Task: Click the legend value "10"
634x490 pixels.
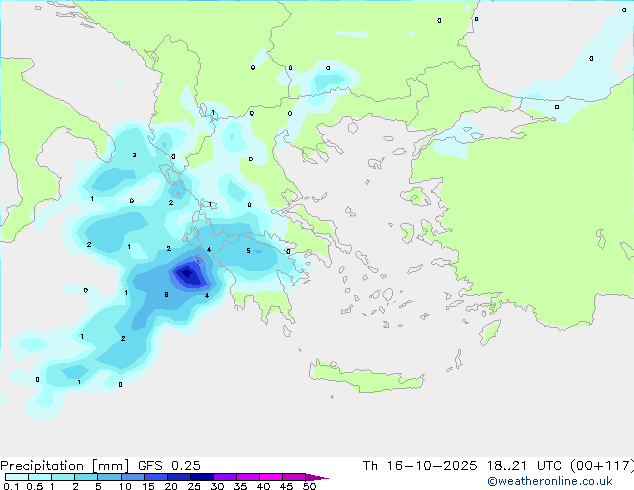Action: coord(125,486)
